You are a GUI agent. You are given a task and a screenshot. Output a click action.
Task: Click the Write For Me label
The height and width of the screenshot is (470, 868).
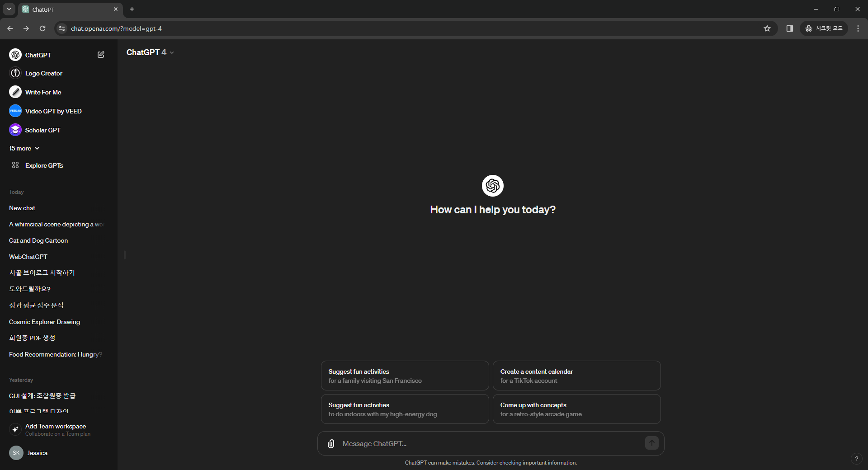[x=43, y=92]
